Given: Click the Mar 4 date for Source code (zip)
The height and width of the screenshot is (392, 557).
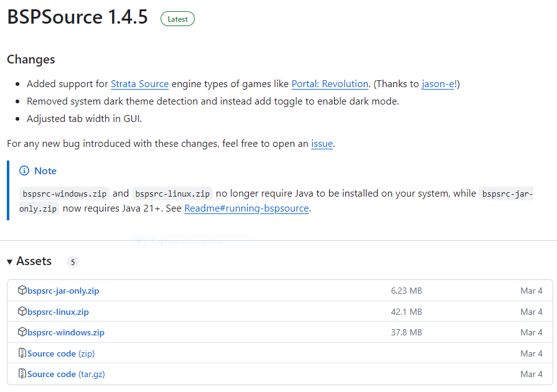Looking at the screenshot, I should 531,353.
